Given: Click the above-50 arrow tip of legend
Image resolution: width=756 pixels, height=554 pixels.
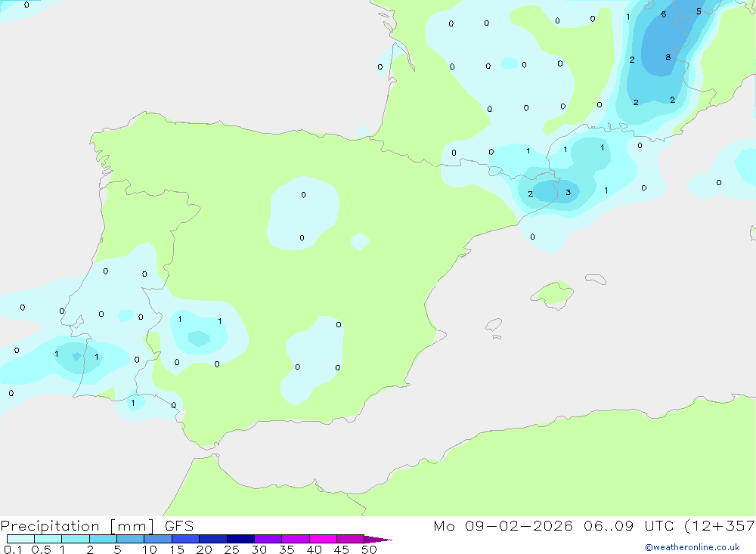Looking at the screenshot, I should pyautogui.click(x=379, y=540).
